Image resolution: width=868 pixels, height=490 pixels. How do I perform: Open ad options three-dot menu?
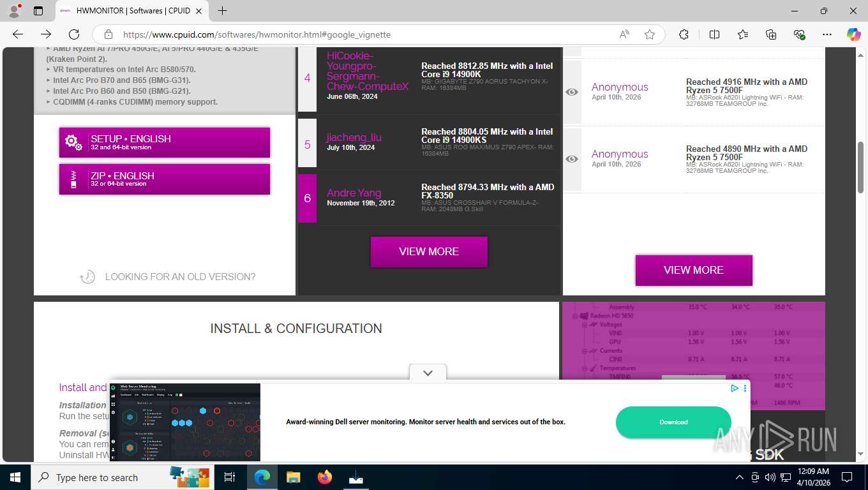pyautogui.click(x=745, y=388)
